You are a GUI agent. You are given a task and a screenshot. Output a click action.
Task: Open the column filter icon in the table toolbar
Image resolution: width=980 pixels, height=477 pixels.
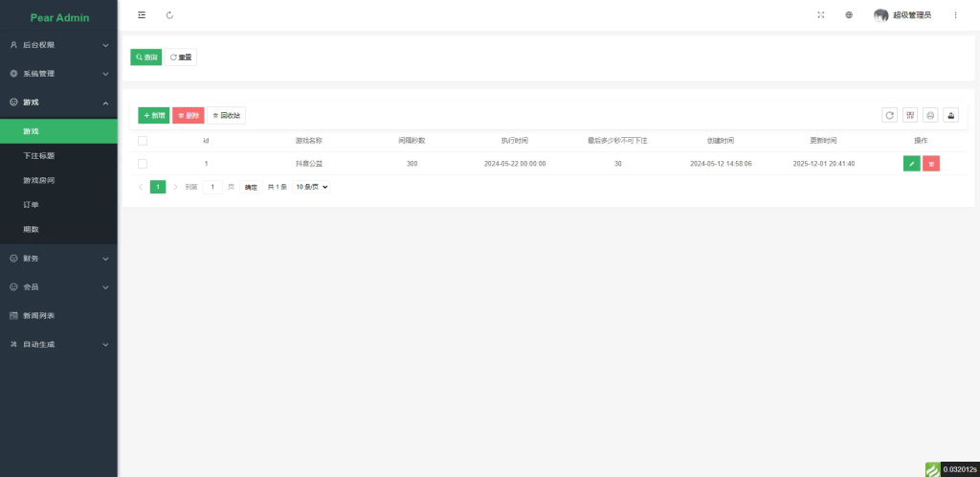909,115
